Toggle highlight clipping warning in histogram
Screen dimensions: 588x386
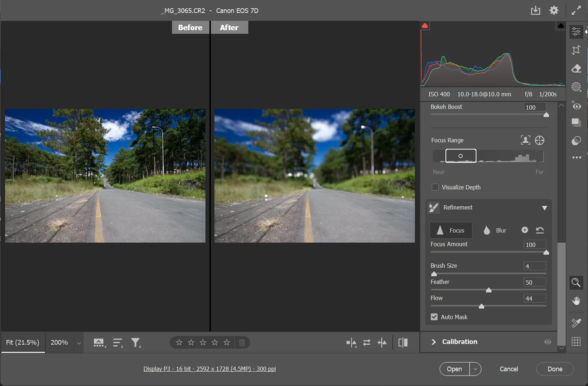click(561, 26)
